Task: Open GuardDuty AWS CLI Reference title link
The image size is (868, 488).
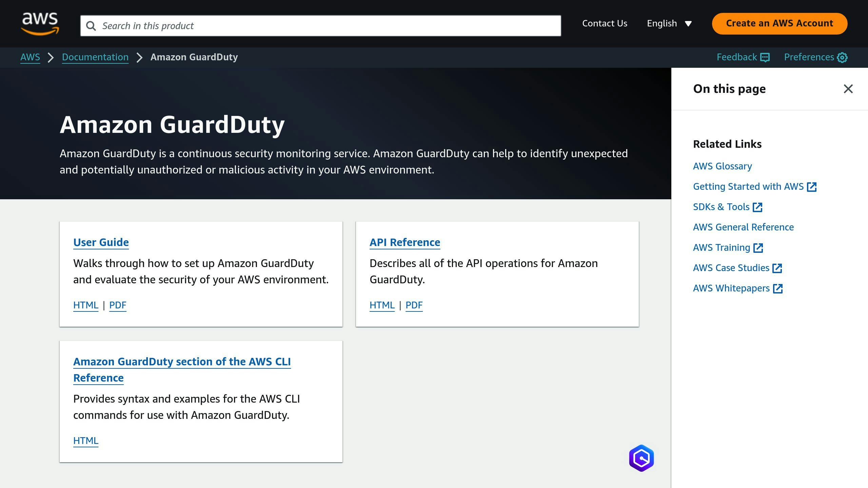Action: click(x=182, y=370)
